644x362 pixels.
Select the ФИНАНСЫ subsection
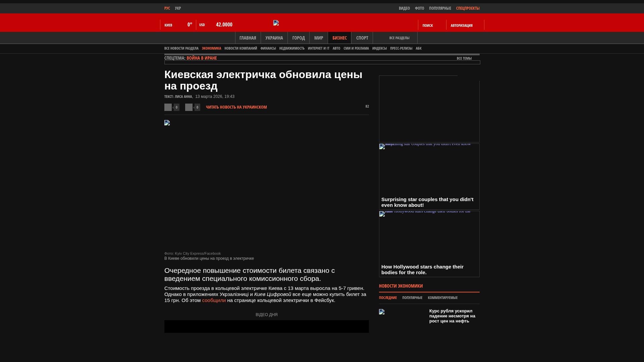pyautogui.click(x=268, y=48)
